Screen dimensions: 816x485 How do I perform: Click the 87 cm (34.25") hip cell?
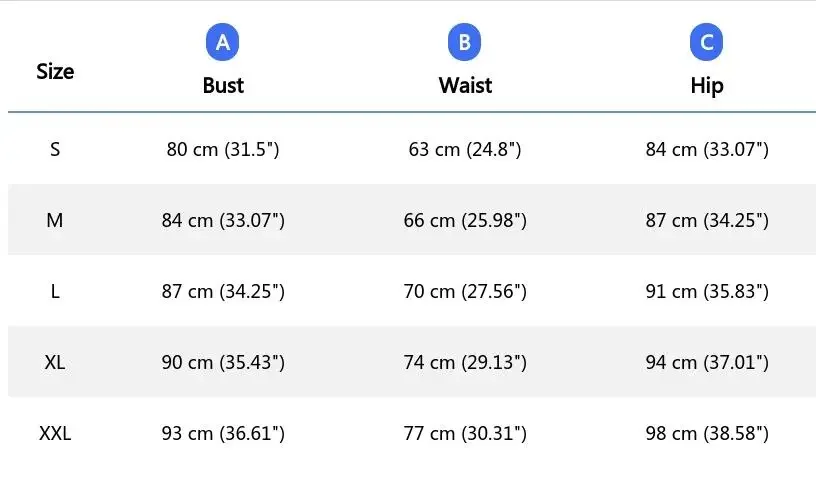coord(707,220)
